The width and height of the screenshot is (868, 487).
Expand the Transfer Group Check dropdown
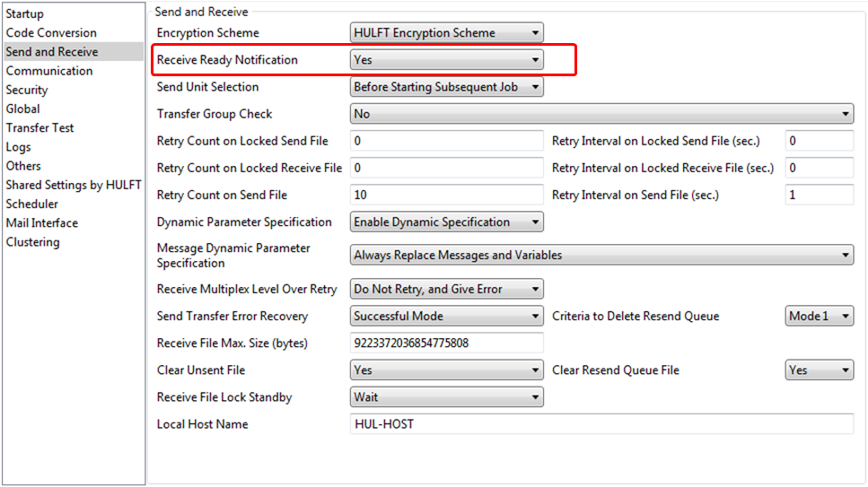pyautogui.click(x=601, y=114)
